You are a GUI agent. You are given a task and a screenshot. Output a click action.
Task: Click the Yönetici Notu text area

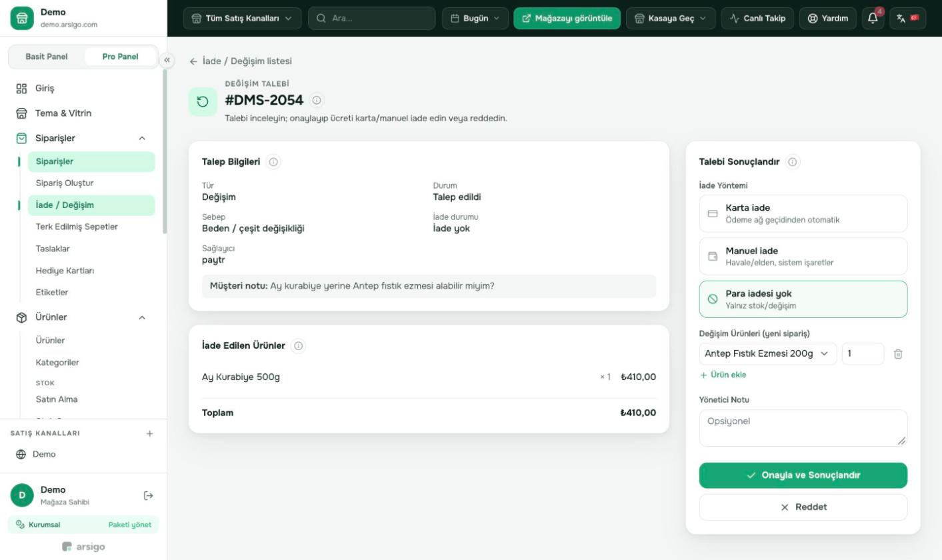803,428
